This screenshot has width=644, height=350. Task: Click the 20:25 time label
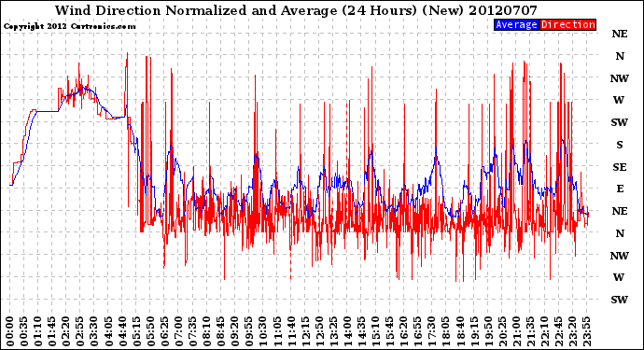502,331
